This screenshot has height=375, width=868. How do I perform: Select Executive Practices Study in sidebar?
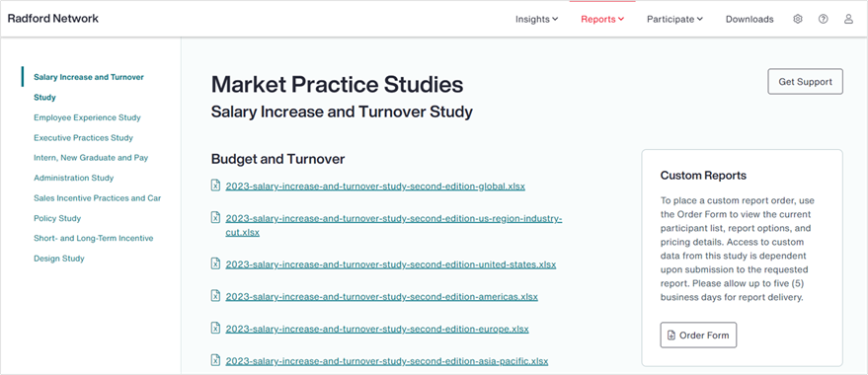click(x=83, y=138)
